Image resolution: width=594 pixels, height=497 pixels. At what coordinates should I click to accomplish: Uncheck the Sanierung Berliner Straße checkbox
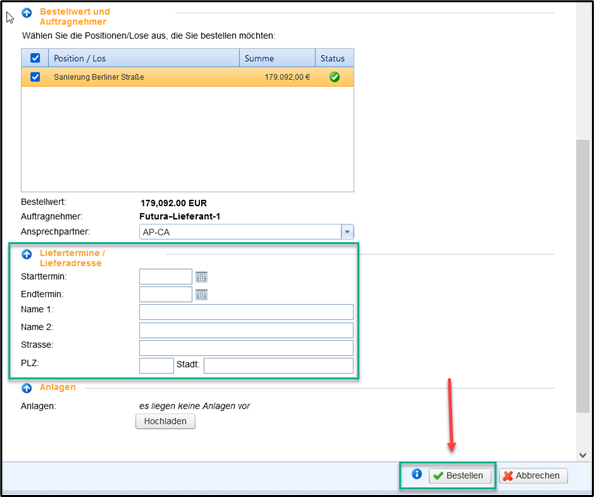click(35, 77)
